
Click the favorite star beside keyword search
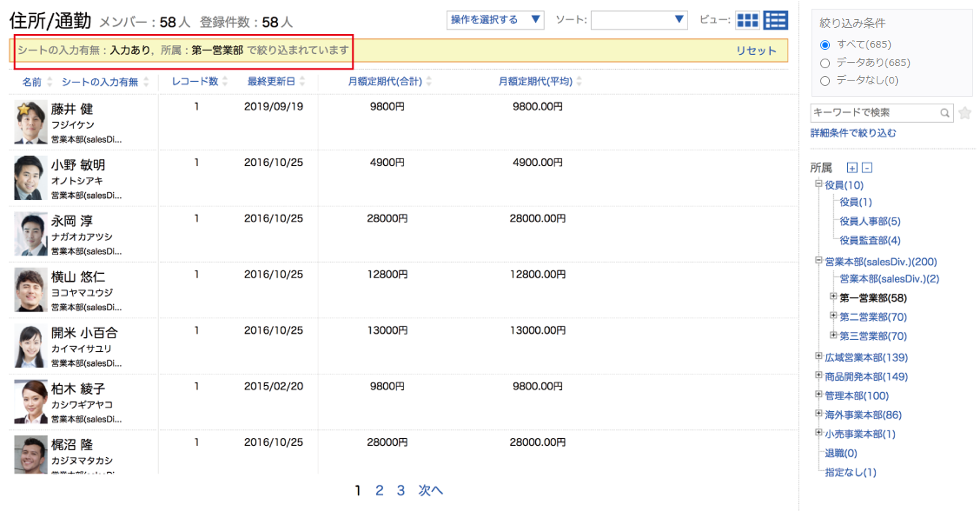965,113
